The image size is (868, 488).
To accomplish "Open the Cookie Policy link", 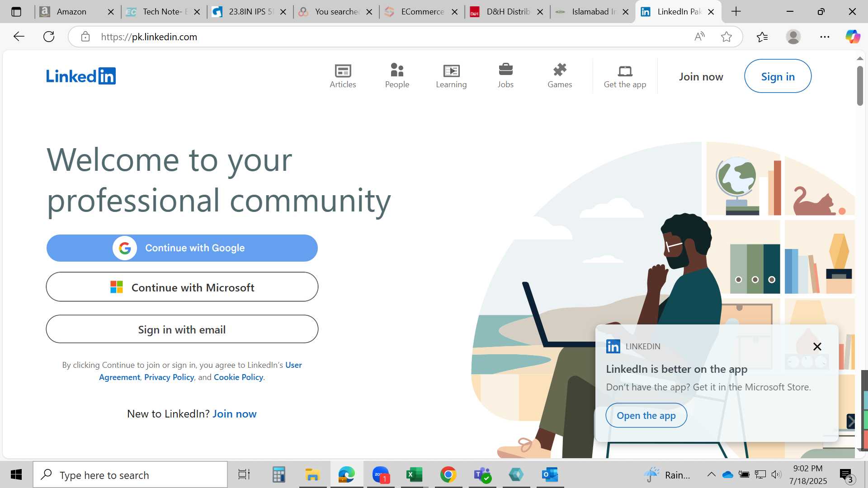I will [238, 377].
